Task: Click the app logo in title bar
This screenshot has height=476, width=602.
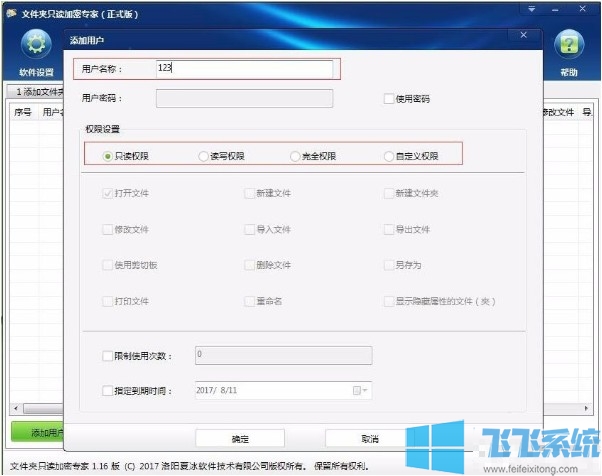Action: [11, 9]
